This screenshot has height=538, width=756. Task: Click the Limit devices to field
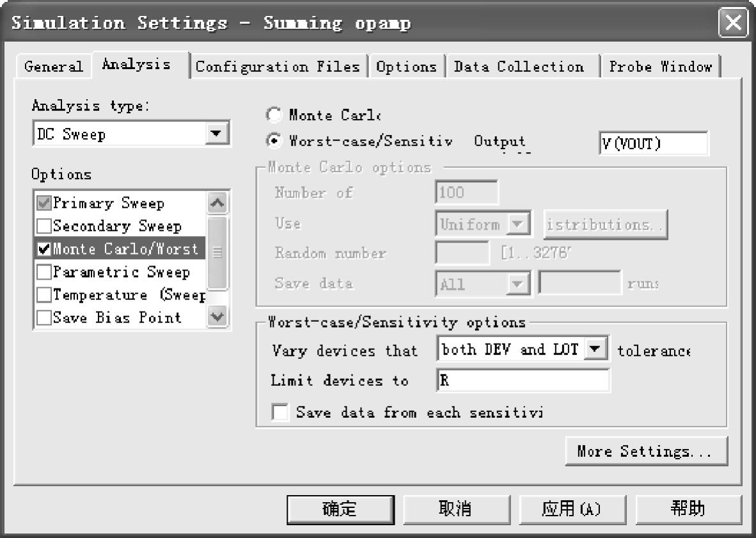tap(523, 380)
